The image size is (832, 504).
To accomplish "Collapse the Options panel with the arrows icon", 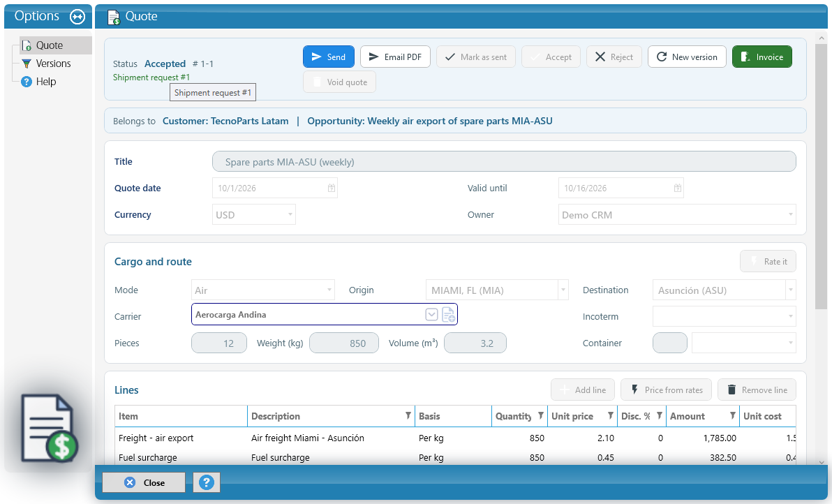I will point(77,17).
